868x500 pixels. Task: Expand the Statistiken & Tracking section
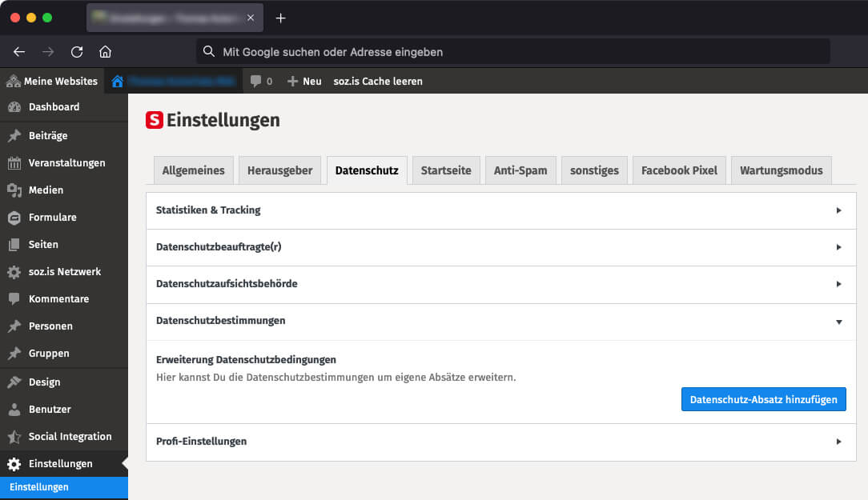pyautogui.click(x=501, y=210)
